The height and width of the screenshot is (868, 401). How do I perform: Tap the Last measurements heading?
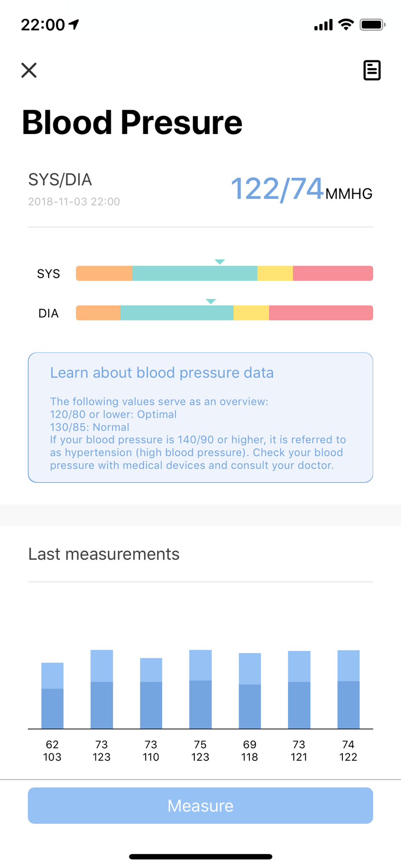104,554
